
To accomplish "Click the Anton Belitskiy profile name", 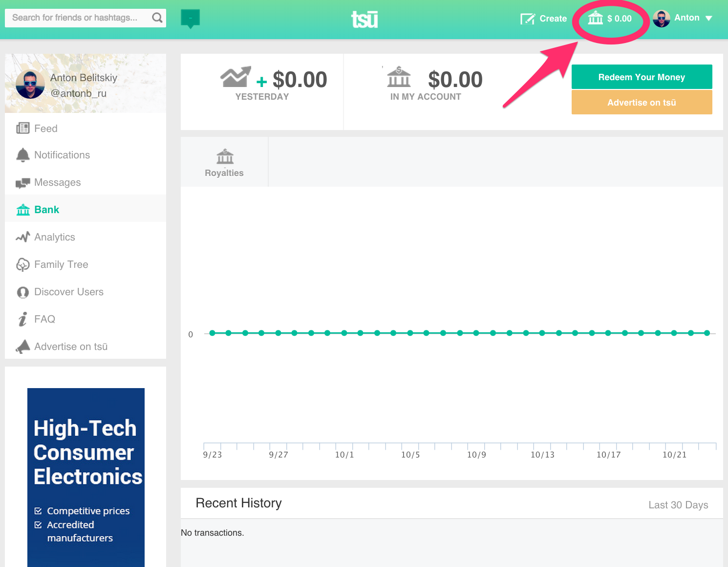I will [x=84, y=78].
